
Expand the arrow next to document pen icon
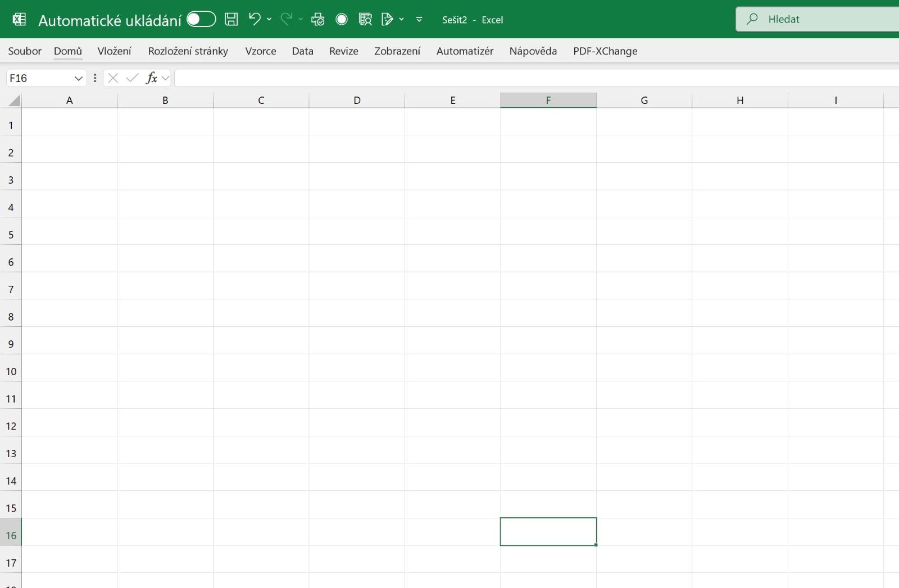(x=401, y=19)
